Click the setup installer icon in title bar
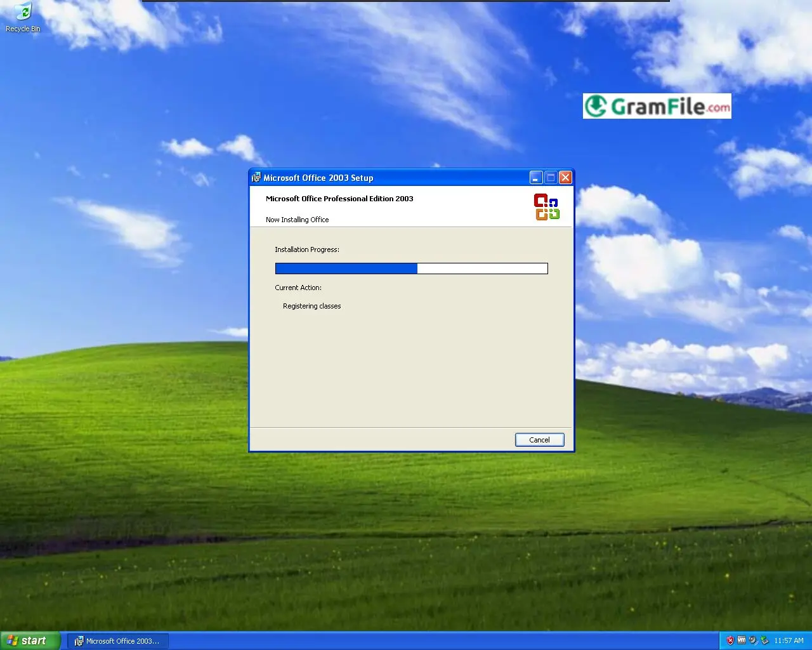The width and height of the screenshot is (812, 650). point(256,178)
